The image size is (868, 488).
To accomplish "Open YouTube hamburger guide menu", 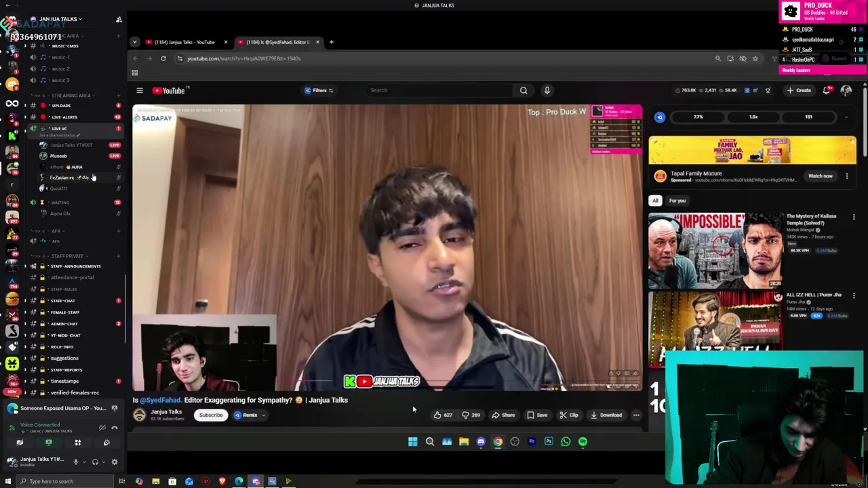I will pyautogui.click(x=140, y=90).
